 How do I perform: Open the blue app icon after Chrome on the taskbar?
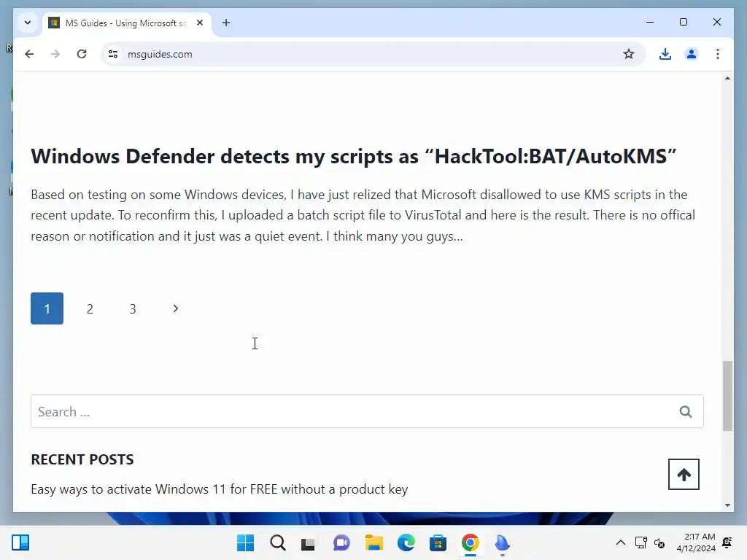502,542
